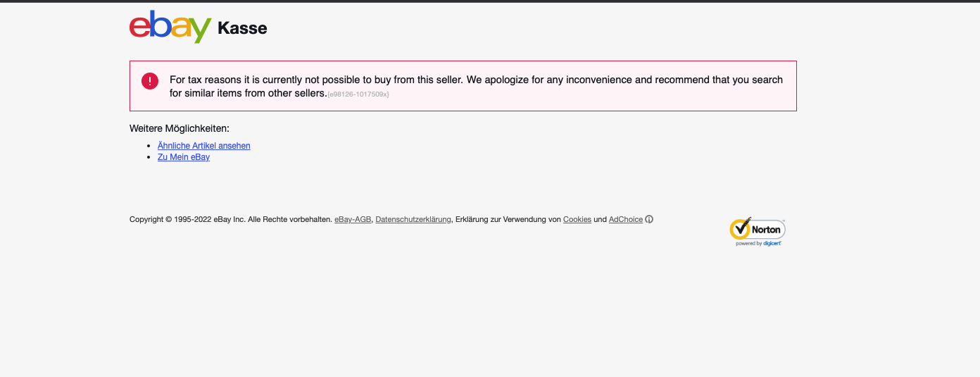This screenshot has height=377, width=980.
Task: Select the error code e98126-1017509x
Action: pyautogui.click(x=358, y=94)
